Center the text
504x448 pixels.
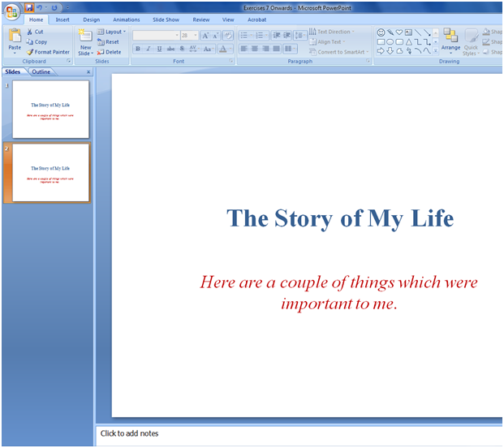[255, 49]
